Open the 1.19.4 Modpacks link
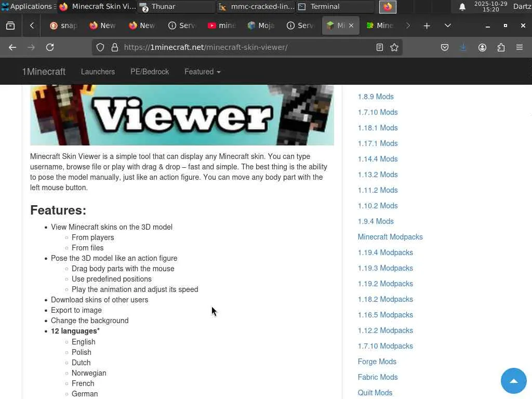Viewport: 532px width, 399px height. click(x=385, y=253)
